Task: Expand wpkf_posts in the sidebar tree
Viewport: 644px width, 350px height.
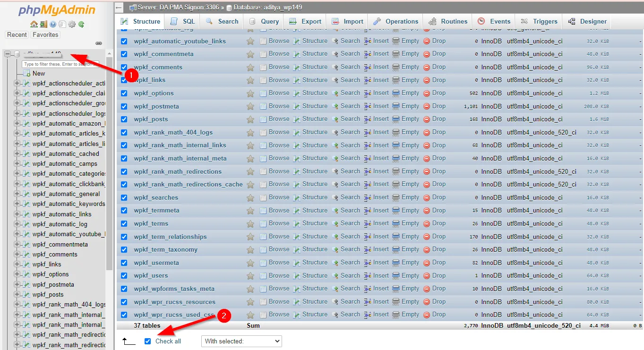Action: tap(17, 295)
